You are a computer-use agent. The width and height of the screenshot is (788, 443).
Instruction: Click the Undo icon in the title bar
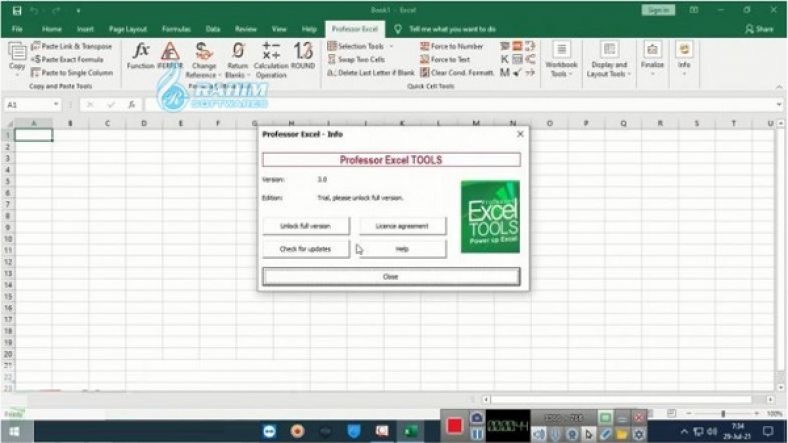(34, 10)
